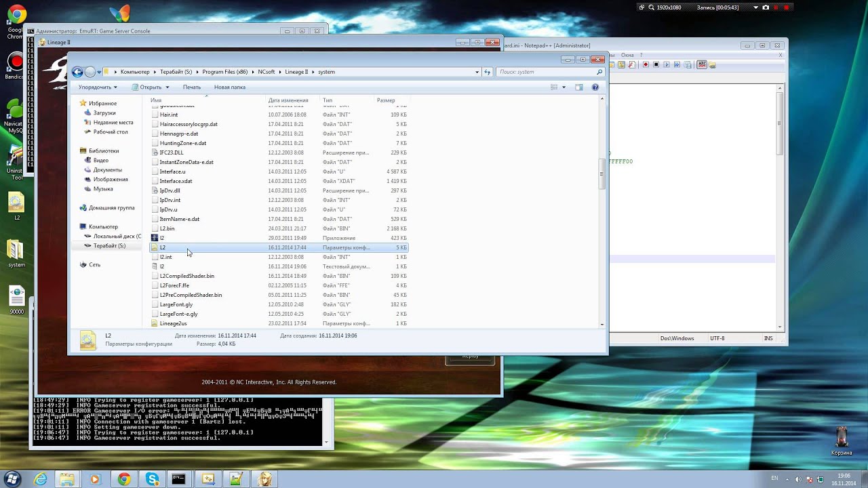
Task: Click the Notepad++ record macro button
Action: coord(646,65)
